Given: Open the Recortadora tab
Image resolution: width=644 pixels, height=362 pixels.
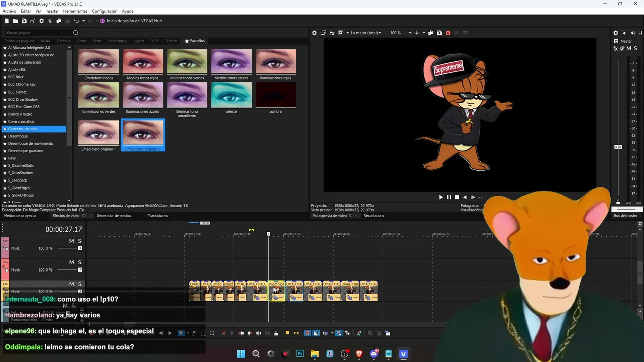Looking at the screenshot, I should point(373,216).
